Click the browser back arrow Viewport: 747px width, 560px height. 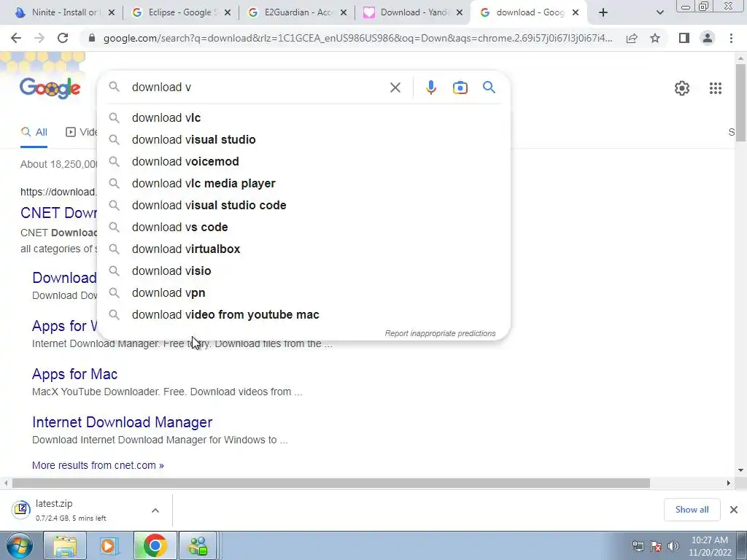[16, 38]
